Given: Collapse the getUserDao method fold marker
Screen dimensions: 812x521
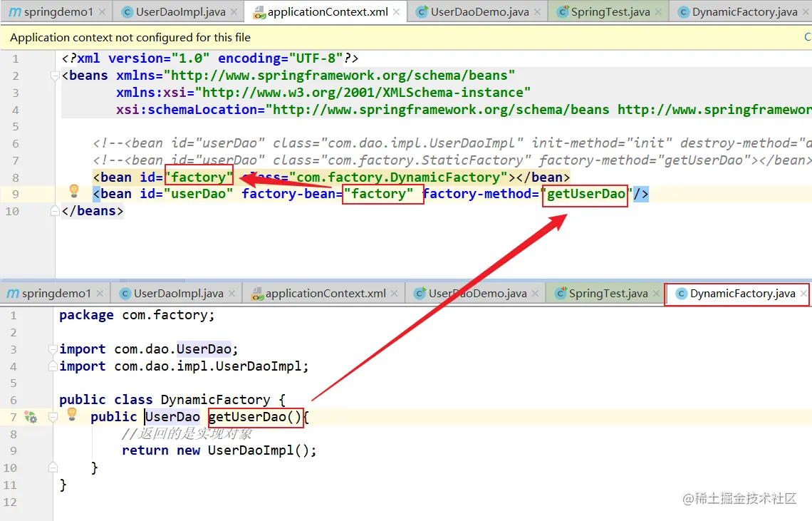Looking at the screenshot, I should pos(52,417).
